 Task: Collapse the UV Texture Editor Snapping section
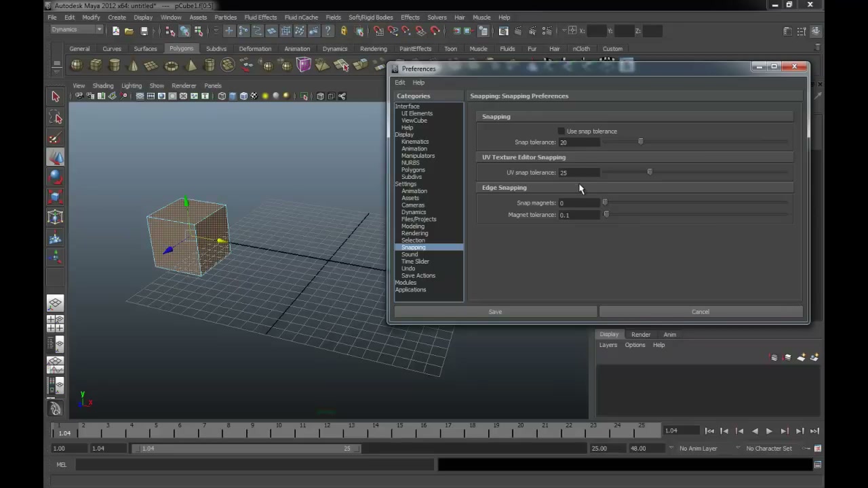(x=635, y=157)
